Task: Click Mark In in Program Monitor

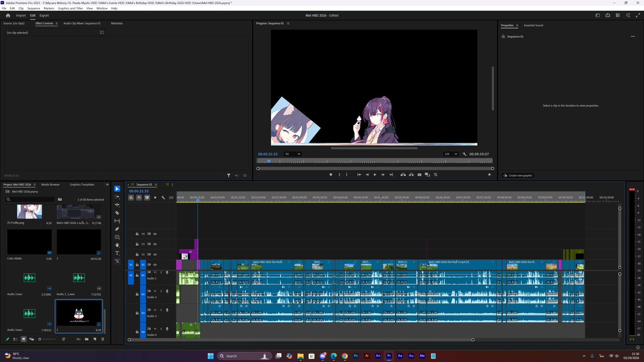Action: click(339, 174)
